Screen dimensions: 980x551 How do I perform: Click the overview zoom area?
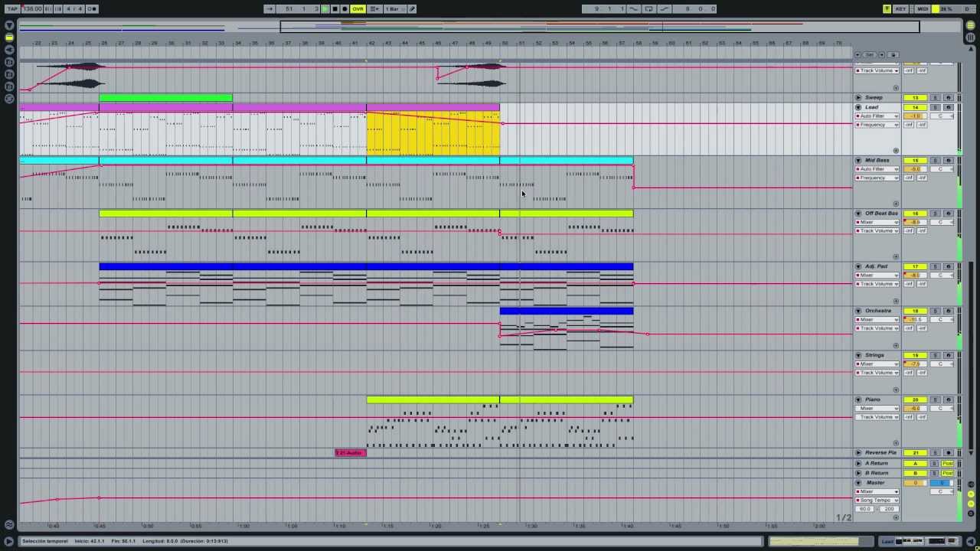pyautogui.click(x=490, y=27)
